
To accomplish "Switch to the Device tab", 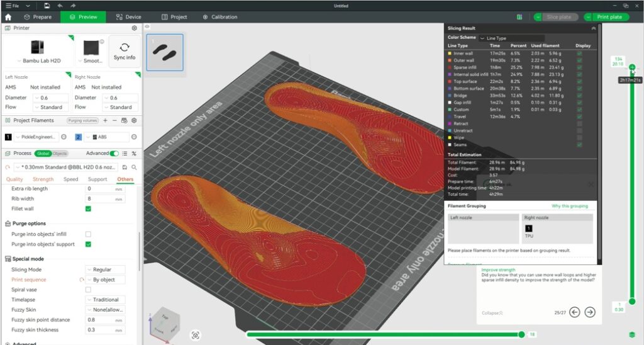I will [x=128, y=17].
